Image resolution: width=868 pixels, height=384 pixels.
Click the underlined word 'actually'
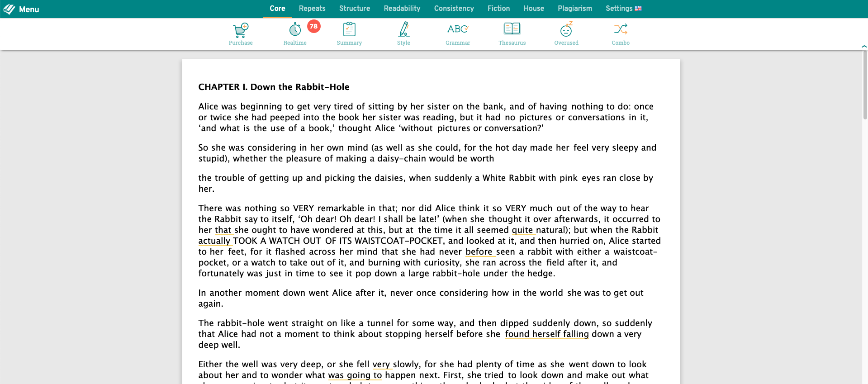tap(214, 241)
